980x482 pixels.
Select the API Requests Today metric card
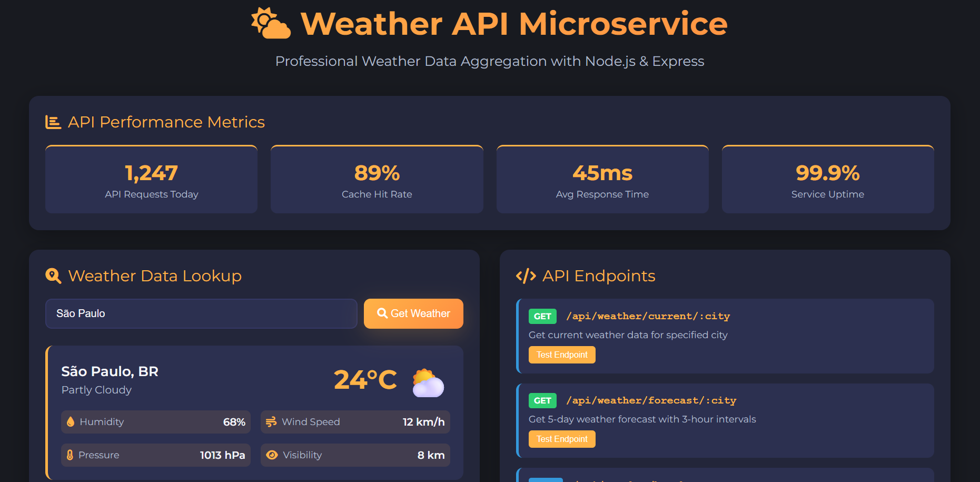151,179
